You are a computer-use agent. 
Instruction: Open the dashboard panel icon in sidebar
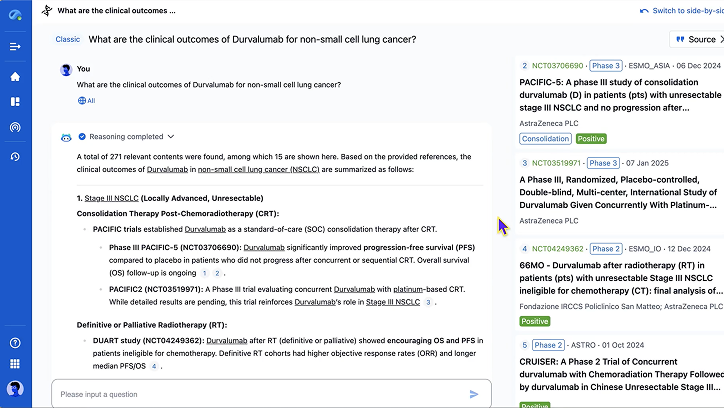pyautogui.click(x=15, y=102)
